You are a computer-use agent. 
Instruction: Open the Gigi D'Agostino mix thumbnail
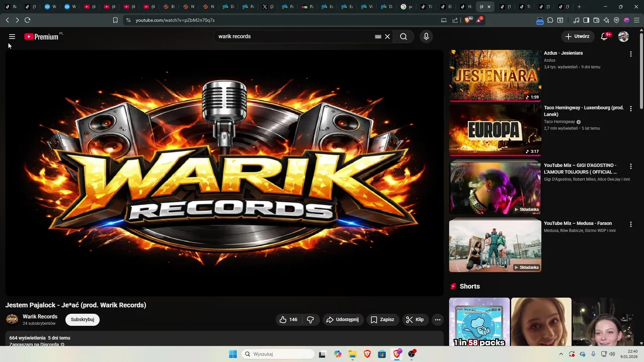point(495,188)
